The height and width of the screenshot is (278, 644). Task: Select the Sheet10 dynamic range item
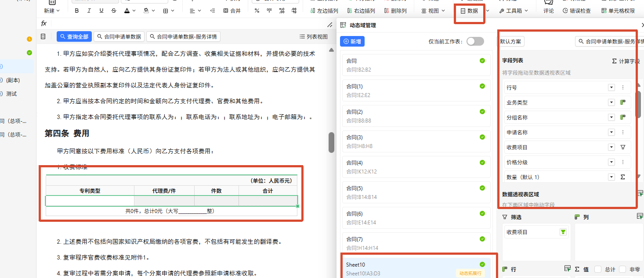(416, 268)
